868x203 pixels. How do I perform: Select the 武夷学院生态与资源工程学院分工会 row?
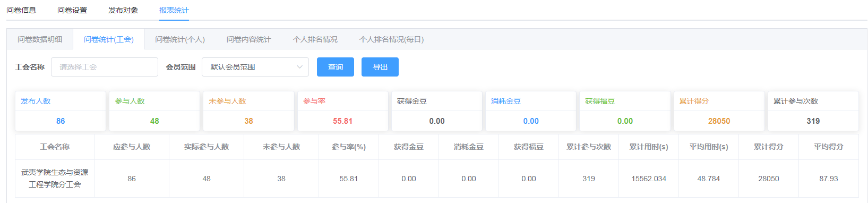pyautogui.click(x=436, y=179)
